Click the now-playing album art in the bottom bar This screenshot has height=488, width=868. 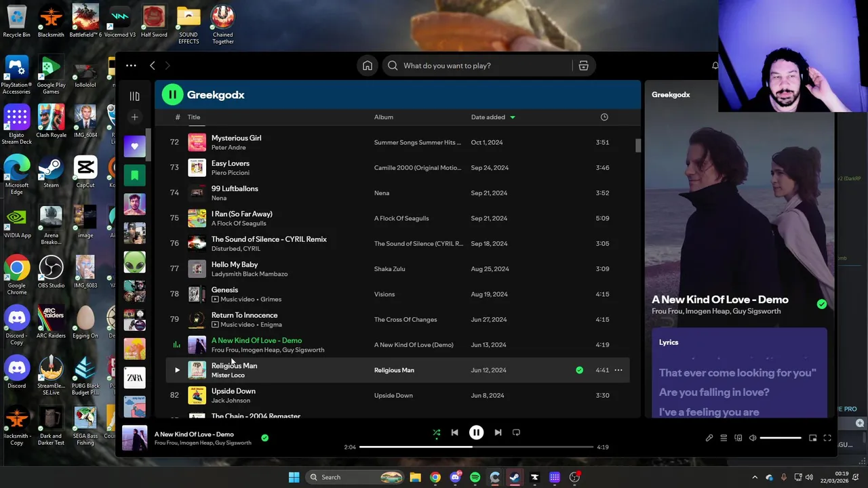click(x=134, y=438)
